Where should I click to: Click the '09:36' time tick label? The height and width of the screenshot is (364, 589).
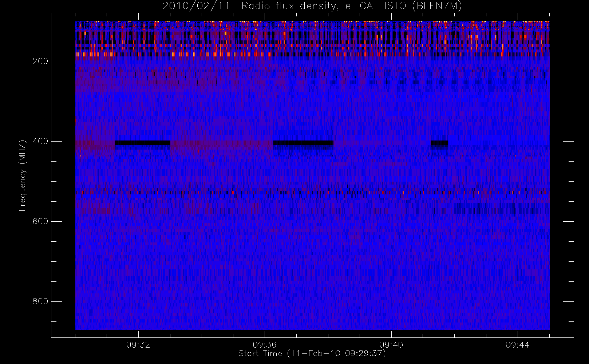click(x=265, y=345)
